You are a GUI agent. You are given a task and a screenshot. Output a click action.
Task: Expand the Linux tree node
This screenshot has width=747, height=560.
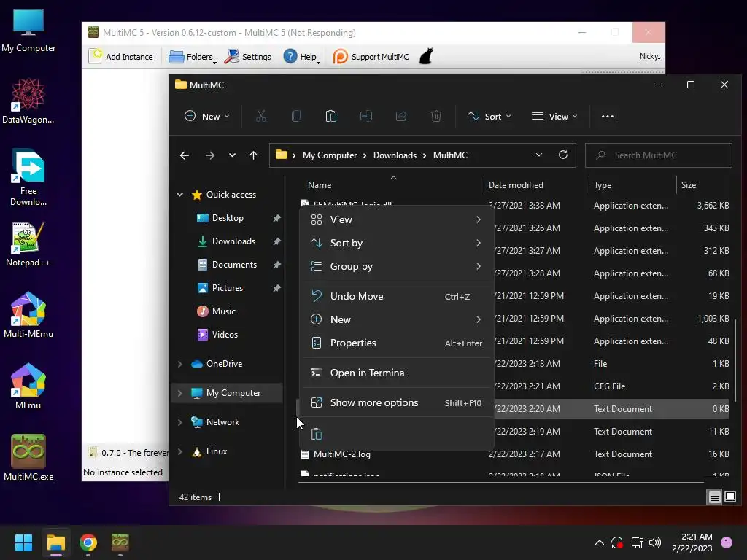tap(180, 451)
